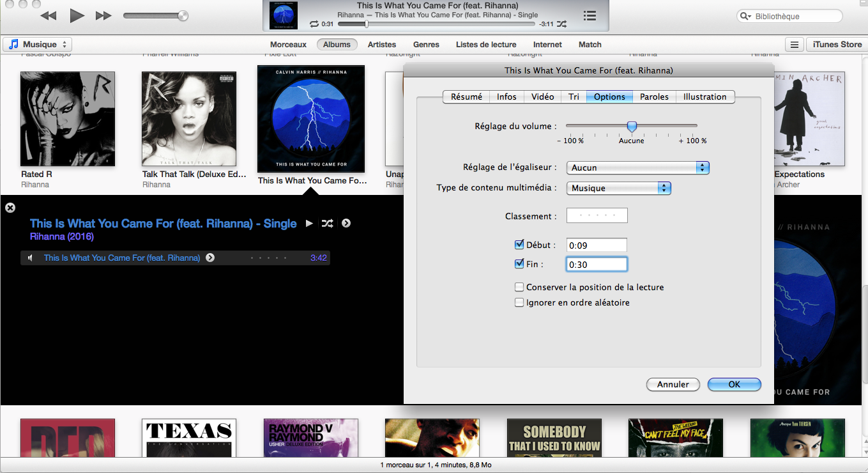Open Réglage de l'égaliseur dropdown
This screenshot has width=868, height=473.
point(638,167)
